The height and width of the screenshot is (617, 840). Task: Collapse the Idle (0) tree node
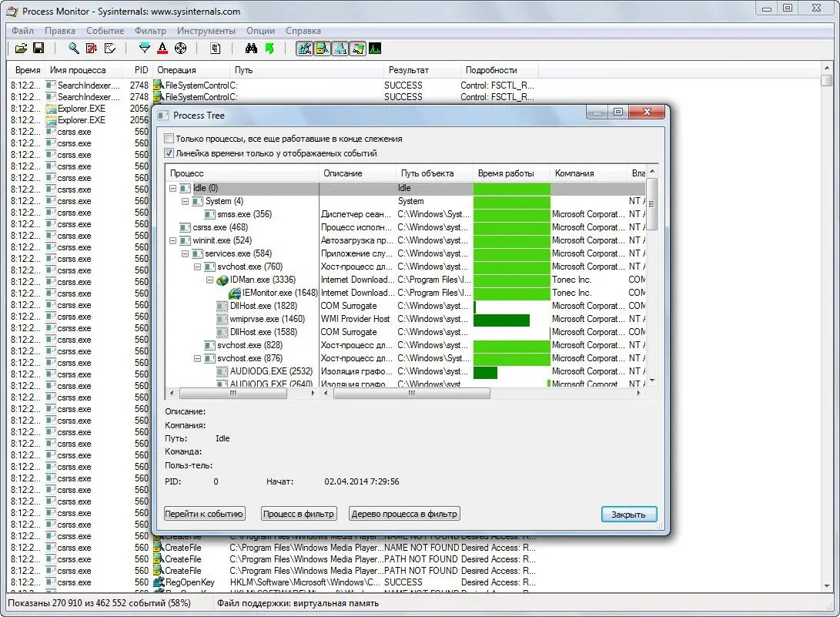point(173,188)
